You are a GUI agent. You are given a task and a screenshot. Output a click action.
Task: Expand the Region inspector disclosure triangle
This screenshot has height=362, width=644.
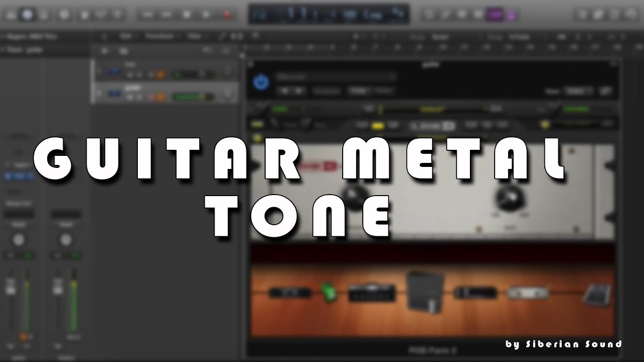pos(3,37)
